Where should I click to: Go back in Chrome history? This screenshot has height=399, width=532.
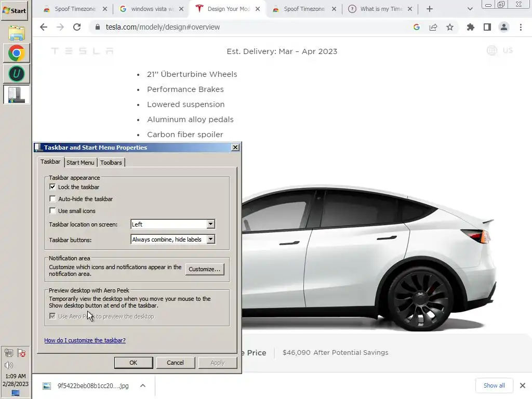(44, 27)
